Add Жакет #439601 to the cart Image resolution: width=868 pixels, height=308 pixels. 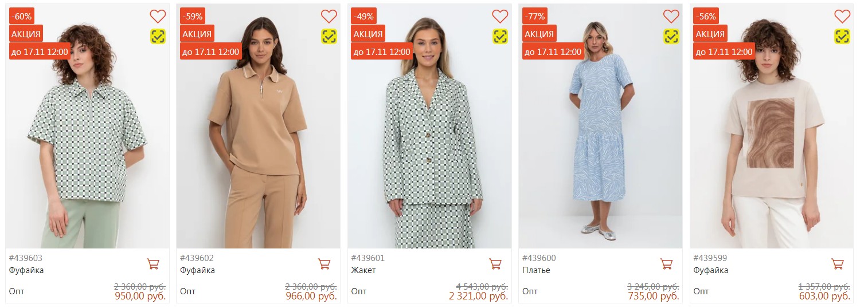click(x=495, y=264)
